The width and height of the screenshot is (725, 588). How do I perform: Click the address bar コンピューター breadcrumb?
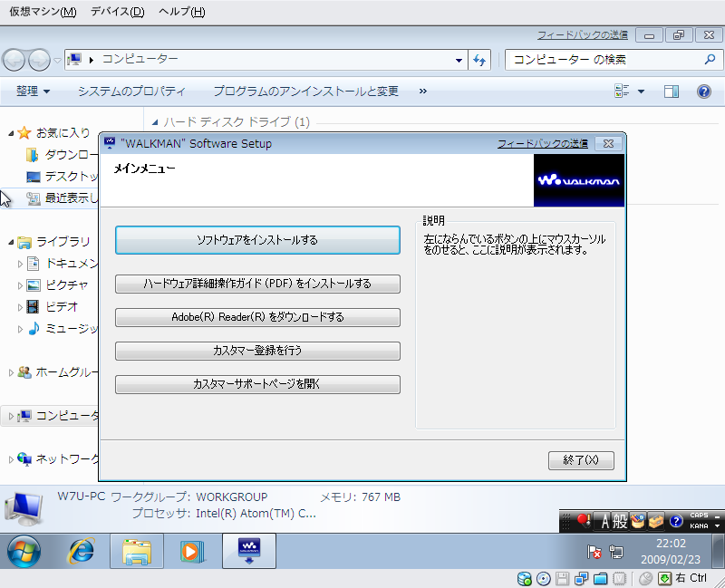tap(140, 59)
